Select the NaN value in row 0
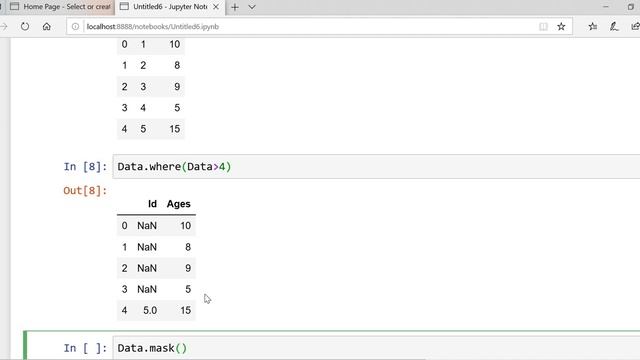 tap(147, 226)
